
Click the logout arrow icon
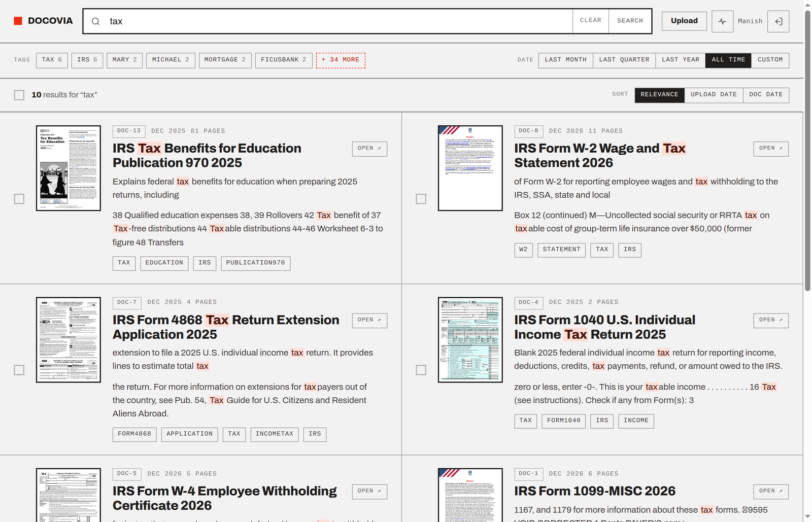779,21
